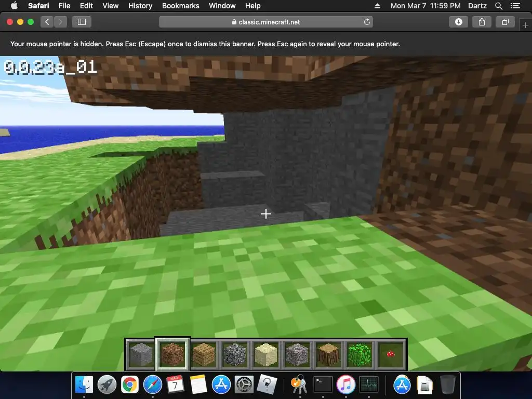Open System Preferences from the Dock
Viewport: 532px width, 399px height.
click(x=244, y=385)
